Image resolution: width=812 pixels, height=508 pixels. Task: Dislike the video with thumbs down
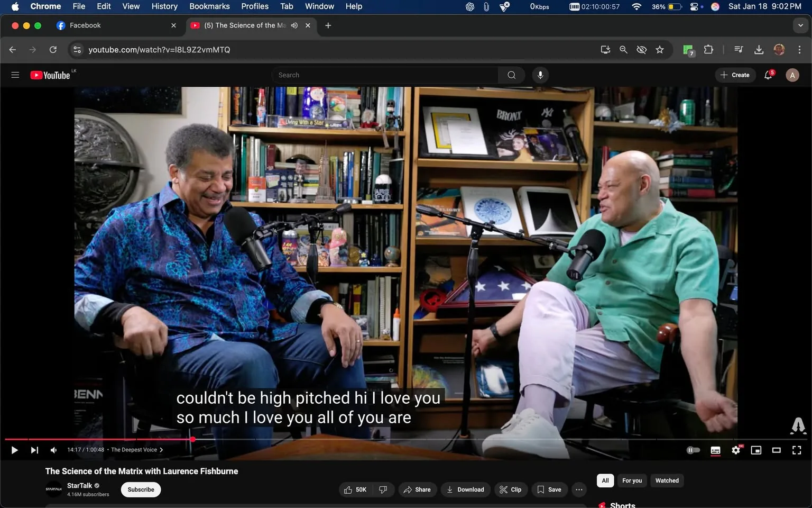click(x=383, y=489)
